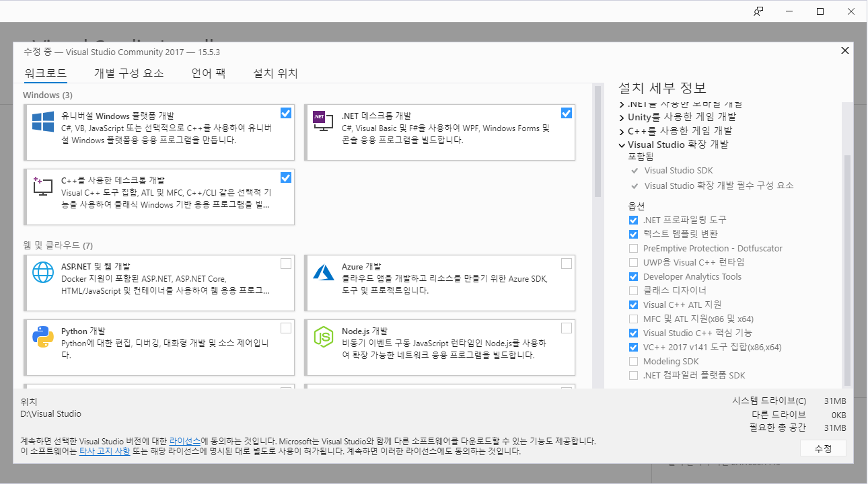Image resolution: width=868 pixels, height=484 pixels.
Task: Select the .NET 데스크톱 개발 card title
Action: pos(376,116)
